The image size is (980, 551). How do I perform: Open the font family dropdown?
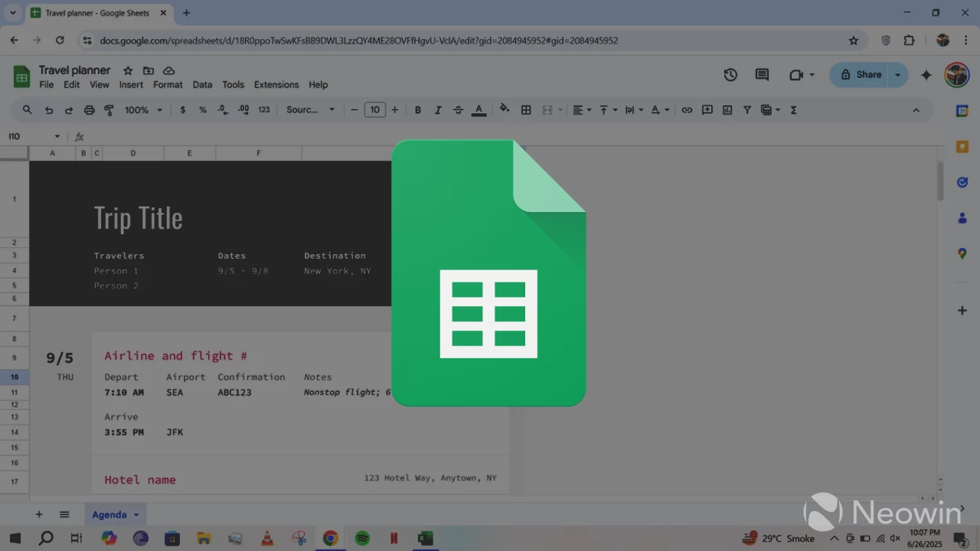tap(310, 110)
